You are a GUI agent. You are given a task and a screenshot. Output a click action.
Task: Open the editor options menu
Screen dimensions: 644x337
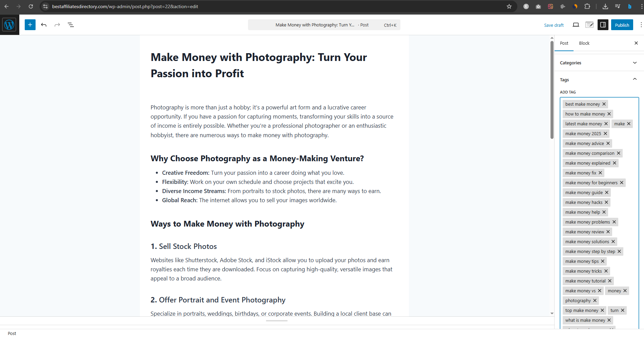click(641, 24)
